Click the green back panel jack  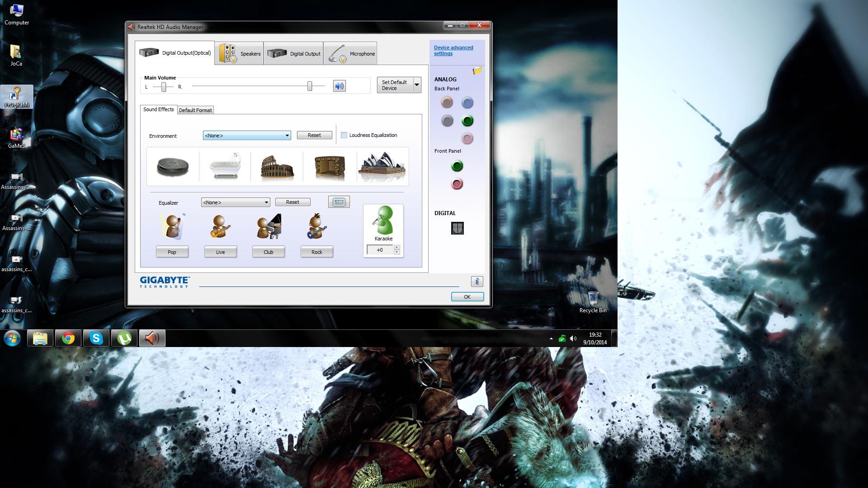(x=467, y=121)
